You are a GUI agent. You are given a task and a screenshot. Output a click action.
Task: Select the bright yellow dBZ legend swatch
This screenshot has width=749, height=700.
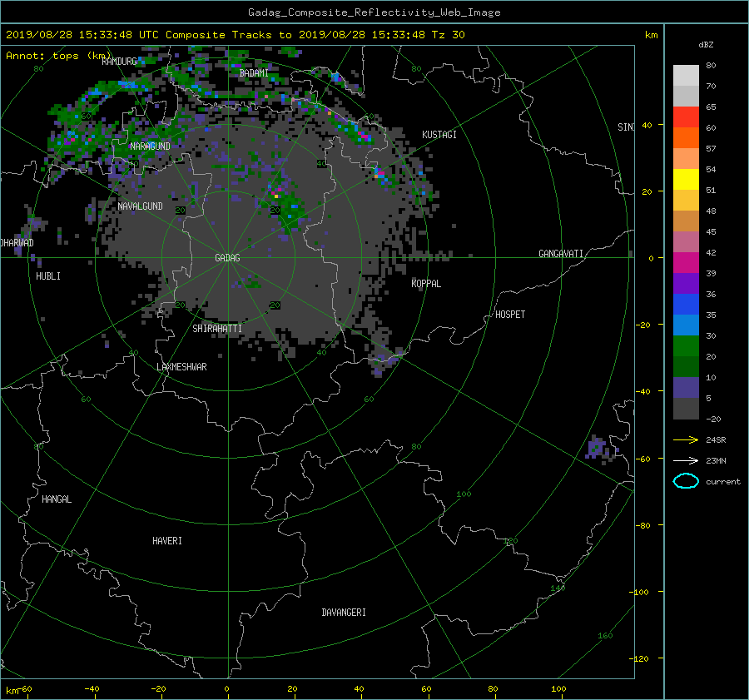pyautogui.click(x=686, y=179)
